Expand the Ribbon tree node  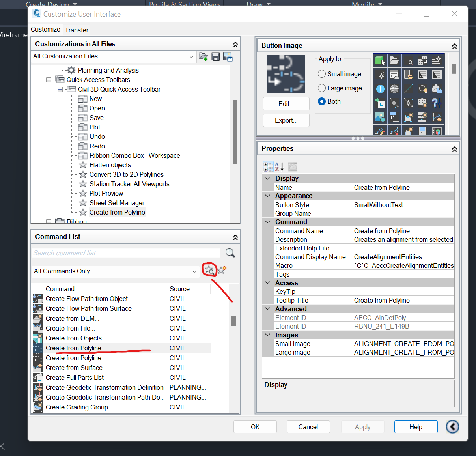tap(49, 222)
